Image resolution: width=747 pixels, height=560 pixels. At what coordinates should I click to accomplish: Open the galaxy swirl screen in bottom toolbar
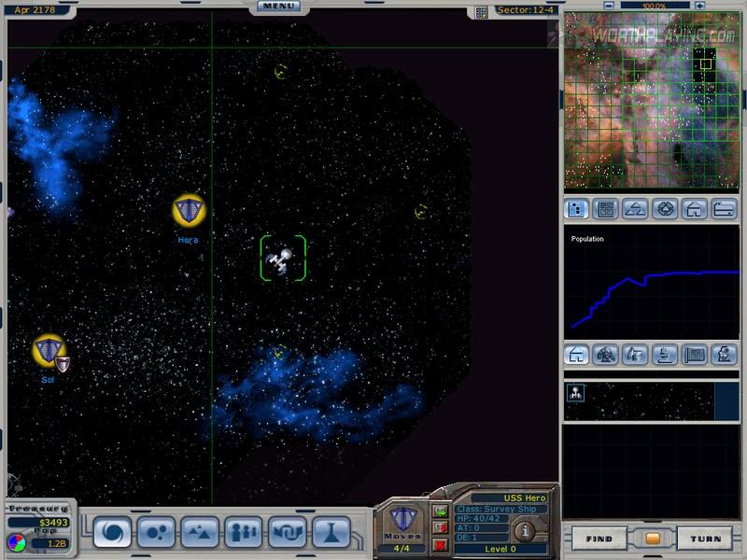(111, 533)
